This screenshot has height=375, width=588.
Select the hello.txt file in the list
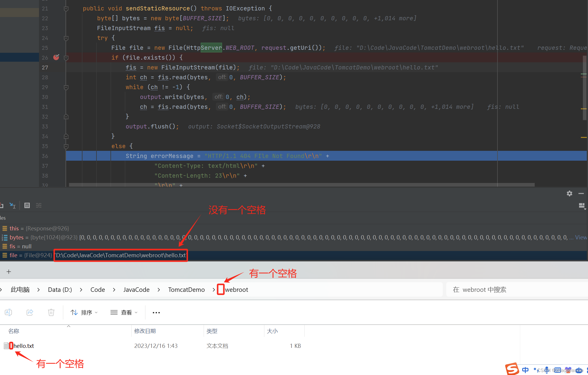(24, 346)
